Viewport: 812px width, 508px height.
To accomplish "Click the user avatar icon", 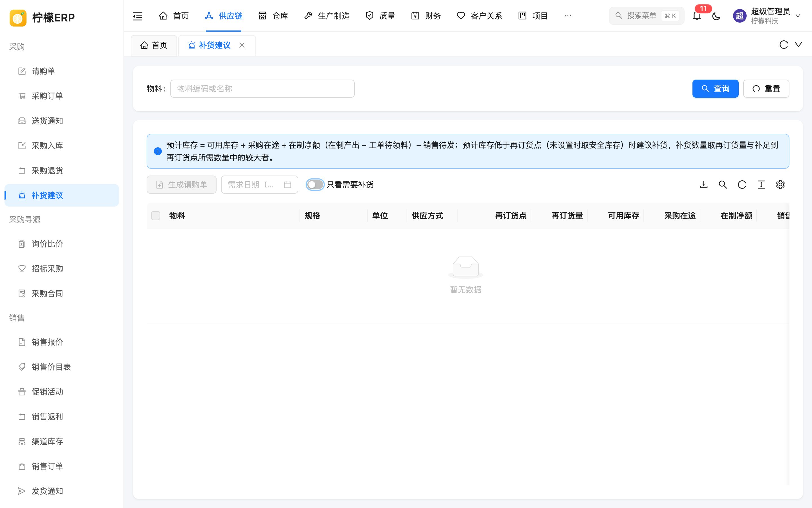I will (x=740, y=16).
